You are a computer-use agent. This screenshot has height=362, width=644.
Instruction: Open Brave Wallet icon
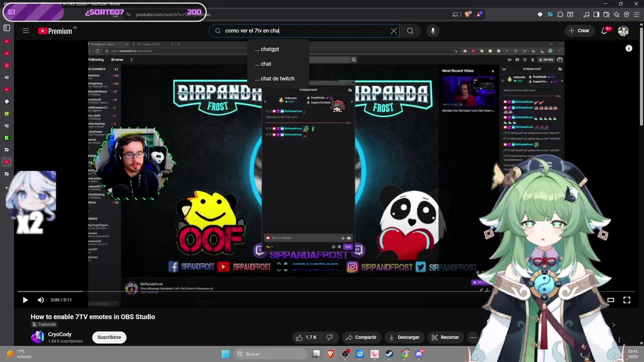click(x=606, y=15)
